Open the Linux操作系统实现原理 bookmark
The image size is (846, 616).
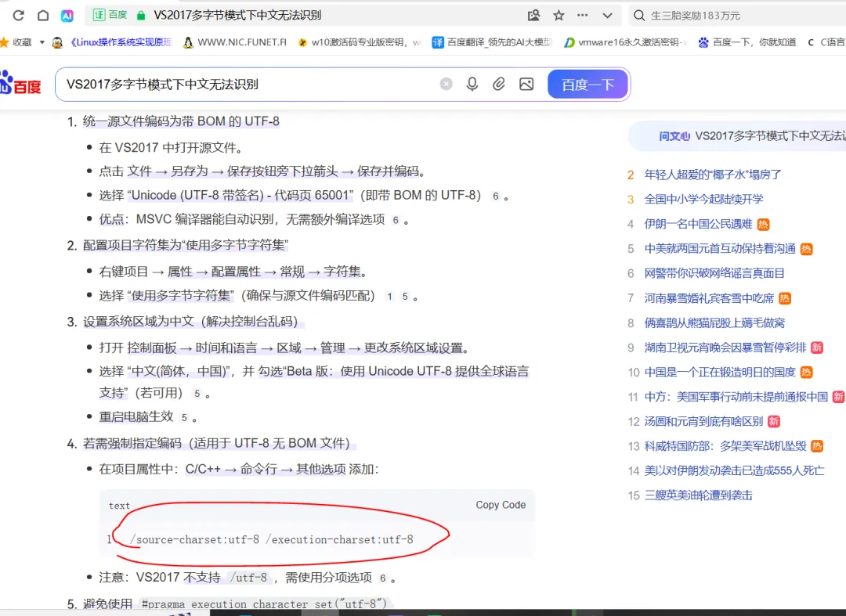pos(112,42)
